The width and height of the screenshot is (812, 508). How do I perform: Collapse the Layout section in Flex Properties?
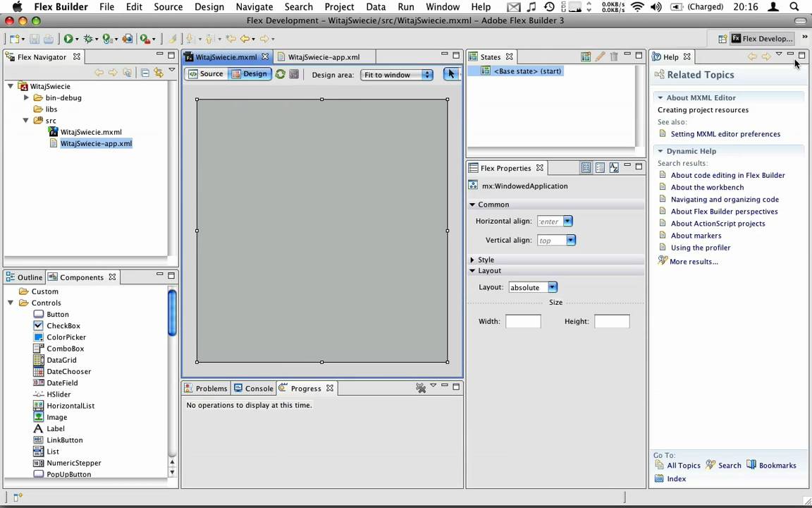point(472,271)
